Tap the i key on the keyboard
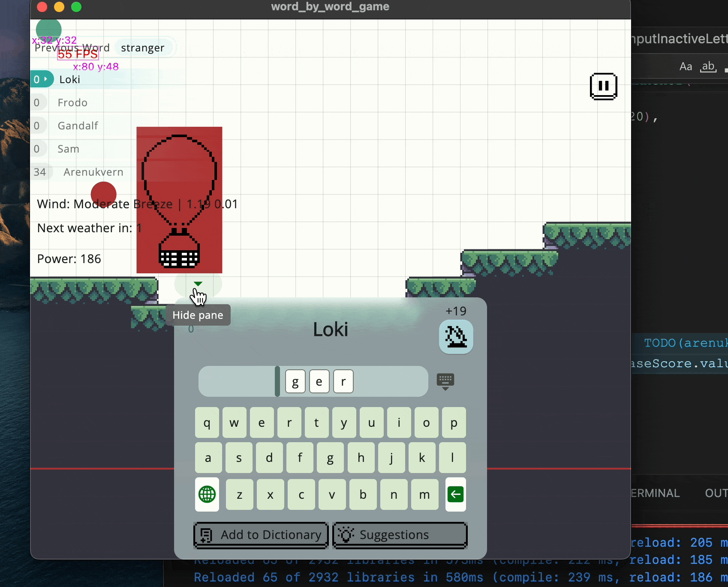This screenshot has width=728, height=587. [399, 422]
